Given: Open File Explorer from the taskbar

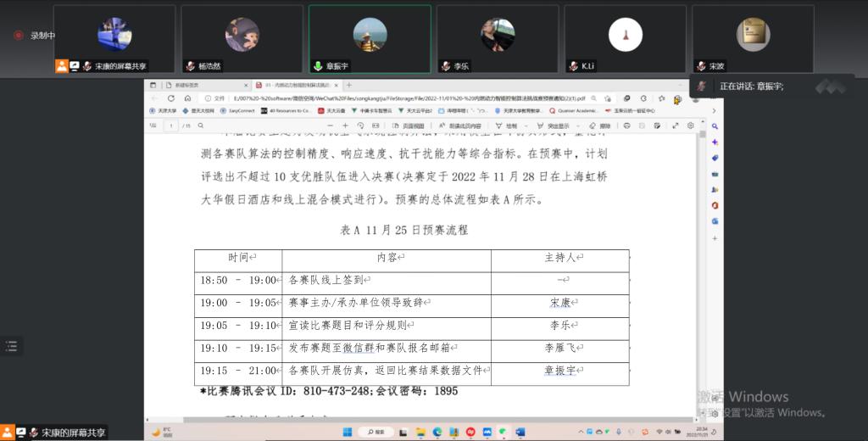Looking at the screenshot, I should 420,432.
